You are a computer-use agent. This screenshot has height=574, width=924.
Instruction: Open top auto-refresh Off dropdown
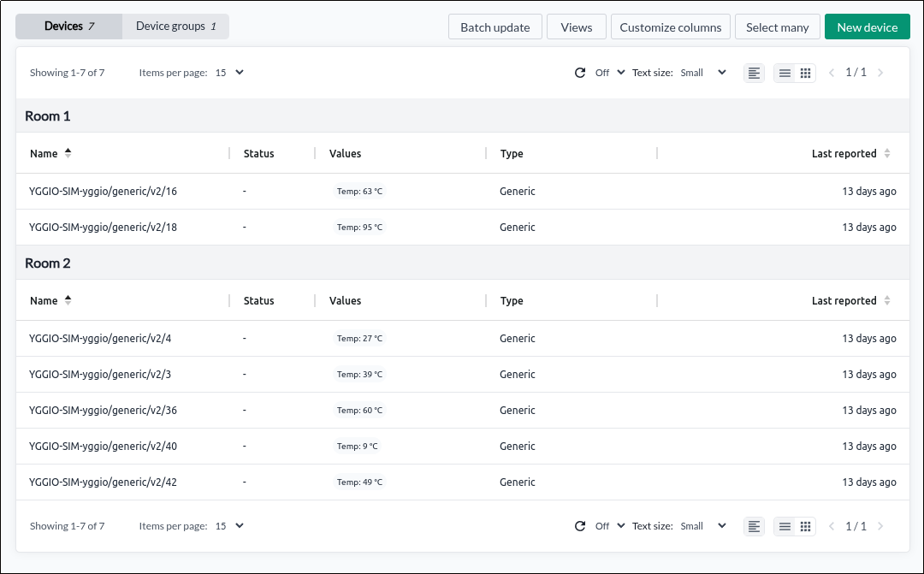pyautogui.click(x=609, y=73)
